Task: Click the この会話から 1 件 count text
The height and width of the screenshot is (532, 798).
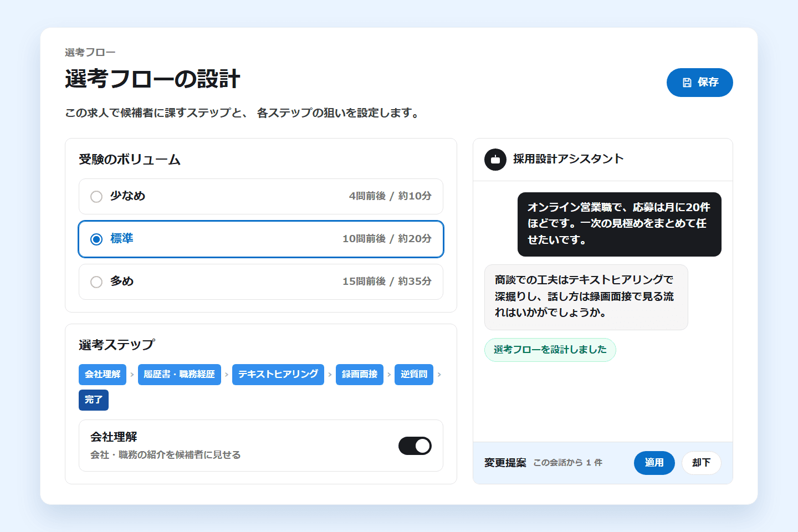Action: pyautogui.click(x=568, y=463)
